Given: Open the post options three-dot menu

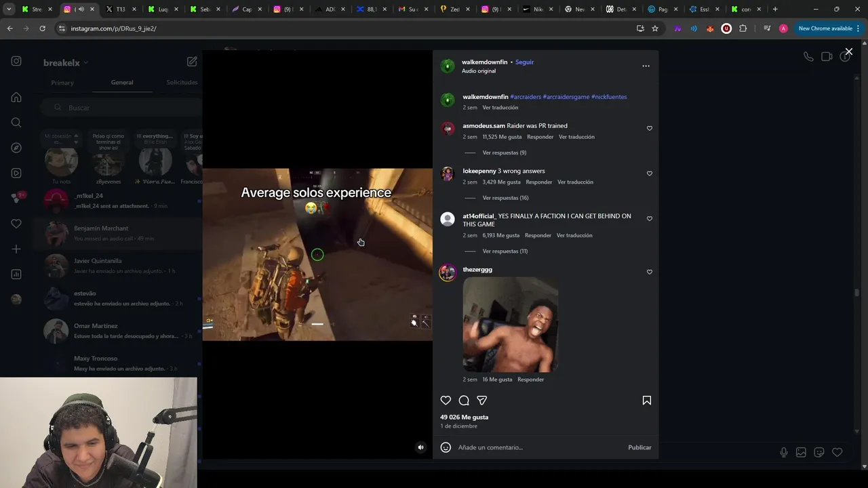Looking at the screenshot, I should pos(646,66).
